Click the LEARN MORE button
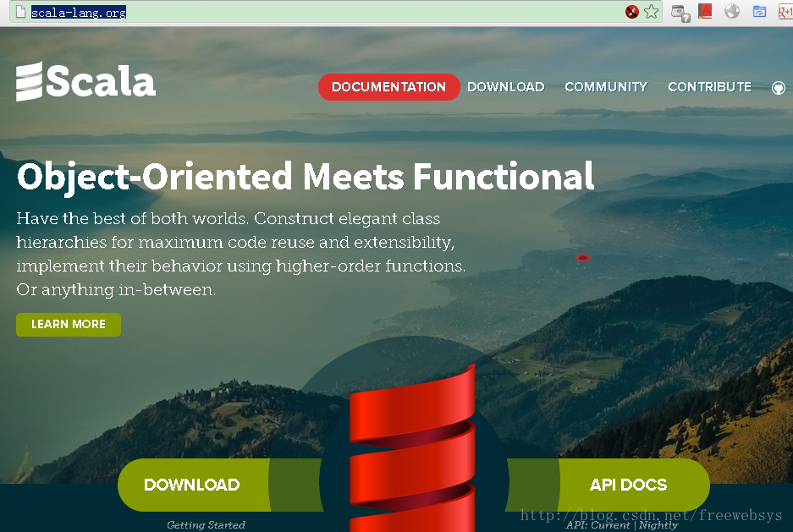793x532 pixels. click(69, 324)
